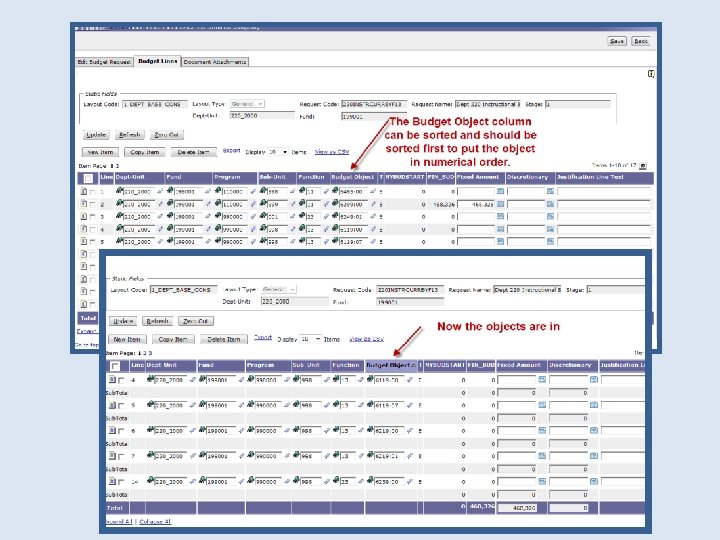This screenshot has height=540, width=720.
Task: Click Refresh button in lower window
Action: click(x=157, y=321)
